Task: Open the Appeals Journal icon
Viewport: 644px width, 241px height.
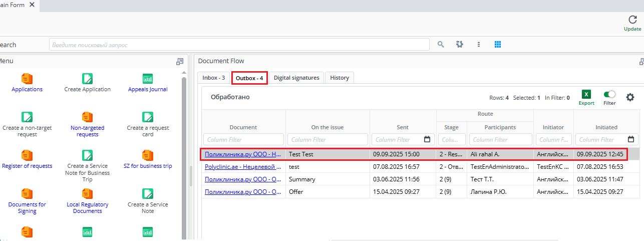Action: pos(148,79)
